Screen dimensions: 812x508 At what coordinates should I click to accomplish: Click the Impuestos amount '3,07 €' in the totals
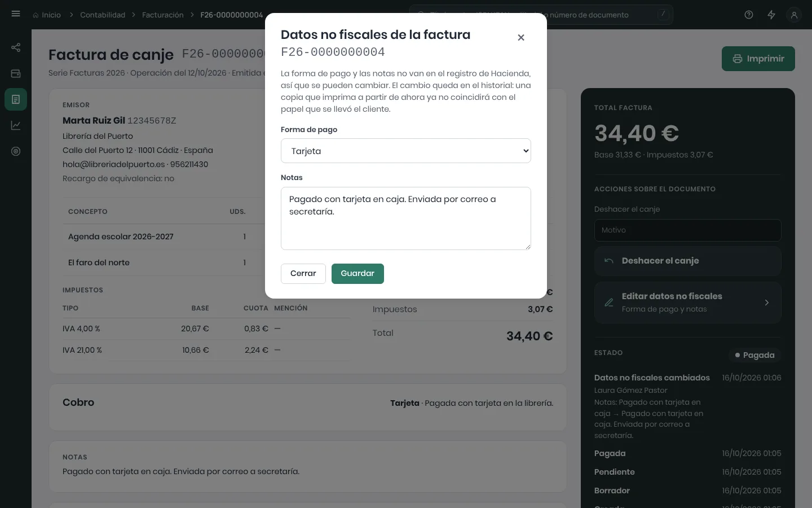click(x=540, y=309)
